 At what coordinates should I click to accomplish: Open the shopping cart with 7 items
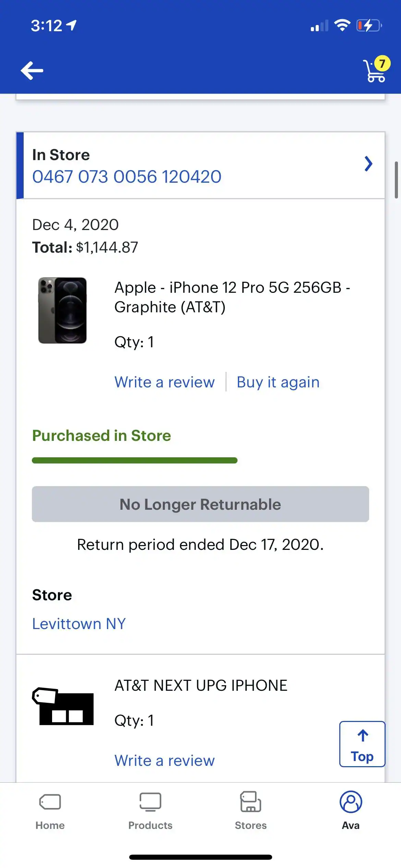pyautogui.click(x=373, y=71)
